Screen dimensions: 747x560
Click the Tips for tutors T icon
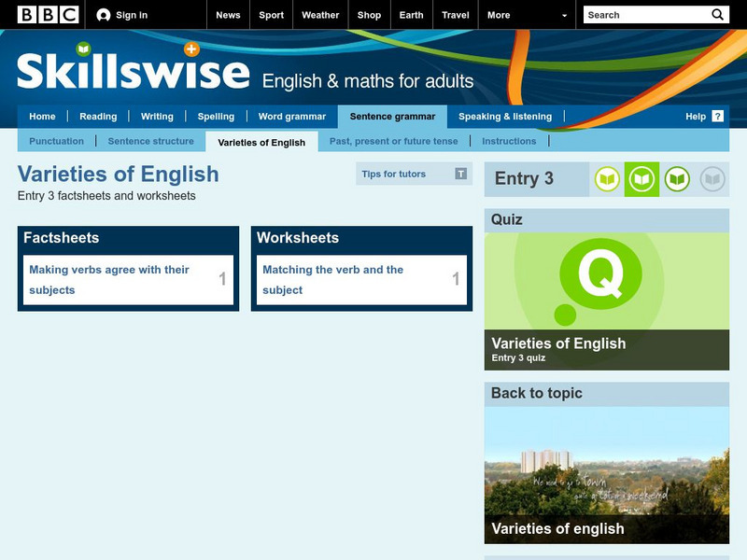coord(460,174)
